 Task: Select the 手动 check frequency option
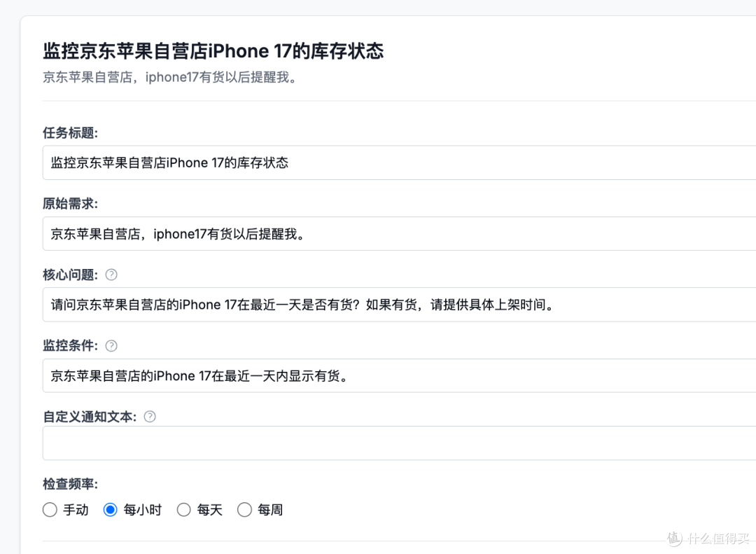[50, 510]
